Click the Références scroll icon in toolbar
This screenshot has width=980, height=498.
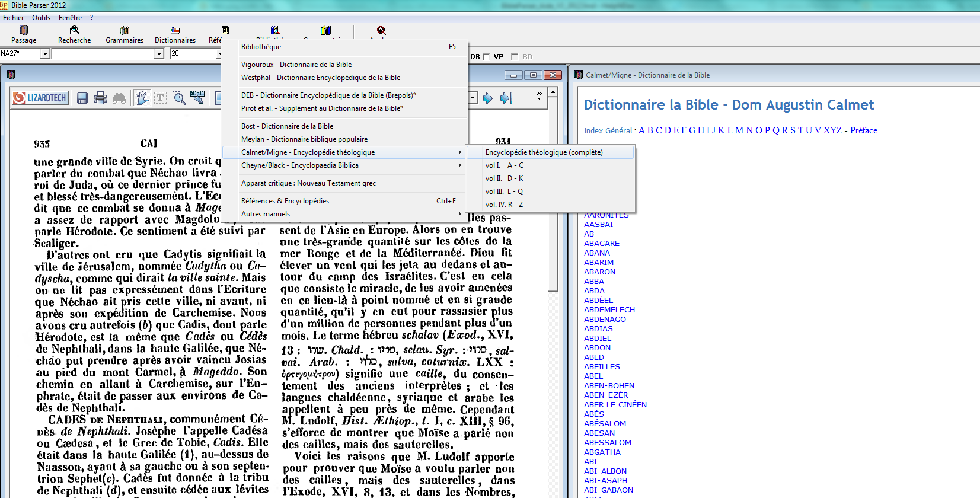click(x=225, y=30)
